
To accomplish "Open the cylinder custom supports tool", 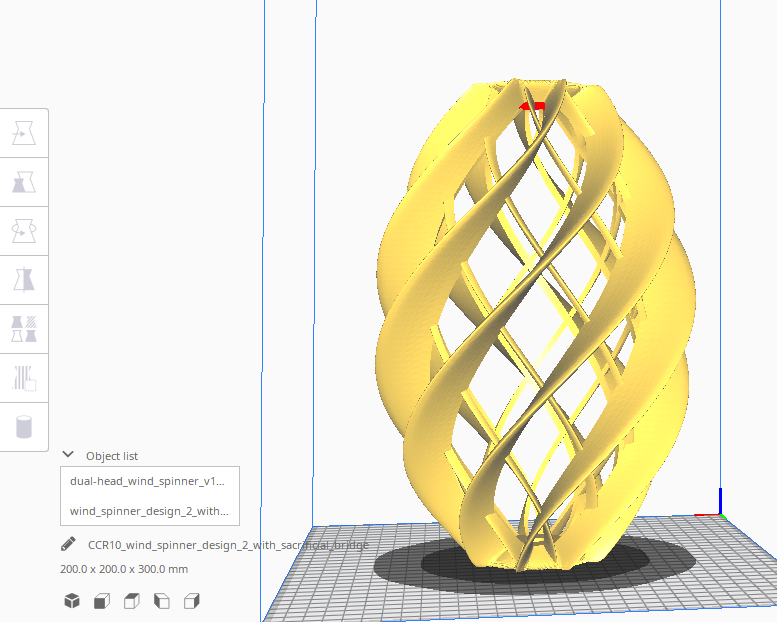I will point(24,427).
